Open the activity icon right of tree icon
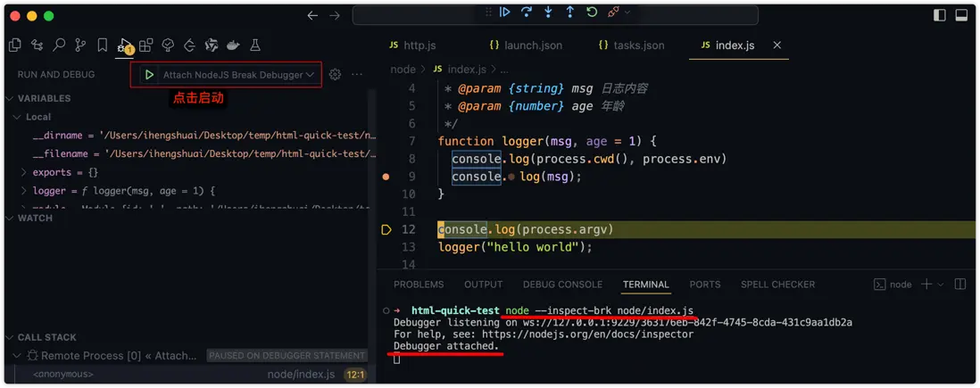This screenshot has width=980, height=388. coord(189,45)
